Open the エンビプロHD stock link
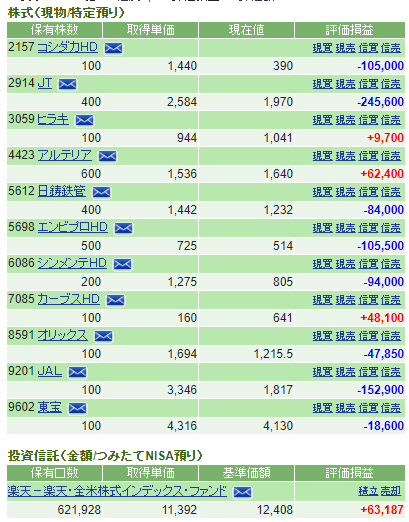Image resolution: width=409 pixels, height=522 pixels. 72,227
